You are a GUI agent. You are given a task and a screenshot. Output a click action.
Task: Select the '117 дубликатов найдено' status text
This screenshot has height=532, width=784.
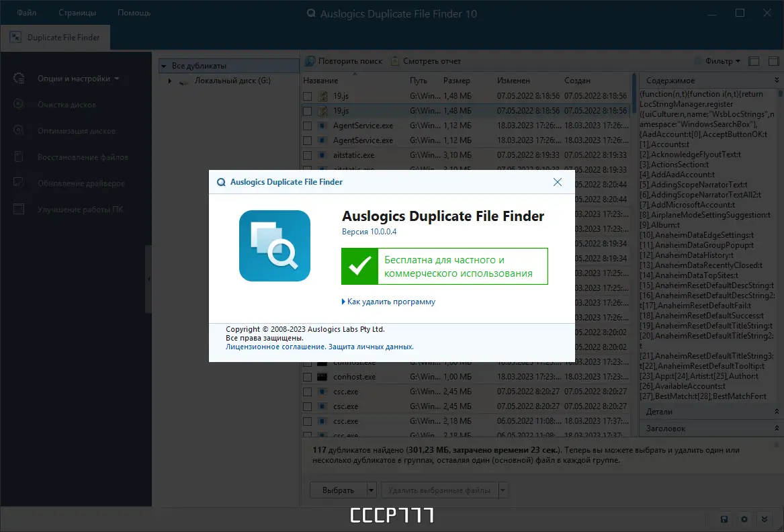[358, 450]
